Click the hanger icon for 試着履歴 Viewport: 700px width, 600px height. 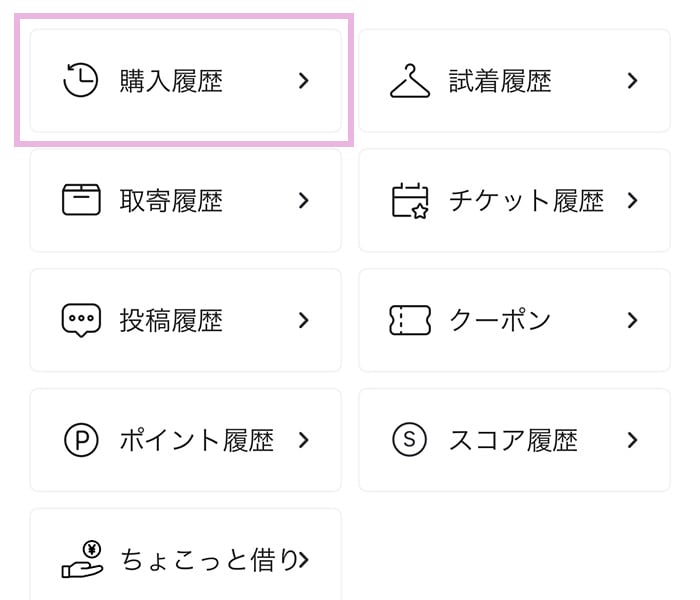tap(409, 80)
